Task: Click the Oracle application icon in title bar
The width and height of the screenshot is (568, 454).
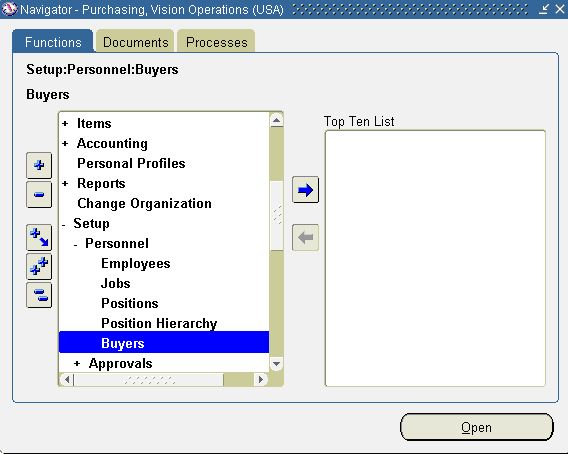Action: [9, 9]
